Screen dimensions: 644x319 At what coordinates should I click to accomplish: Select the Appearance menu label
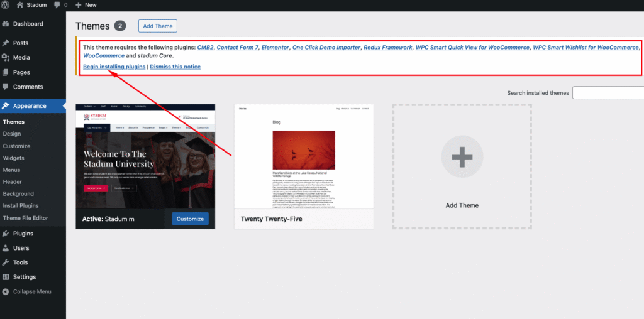(30, 105)
